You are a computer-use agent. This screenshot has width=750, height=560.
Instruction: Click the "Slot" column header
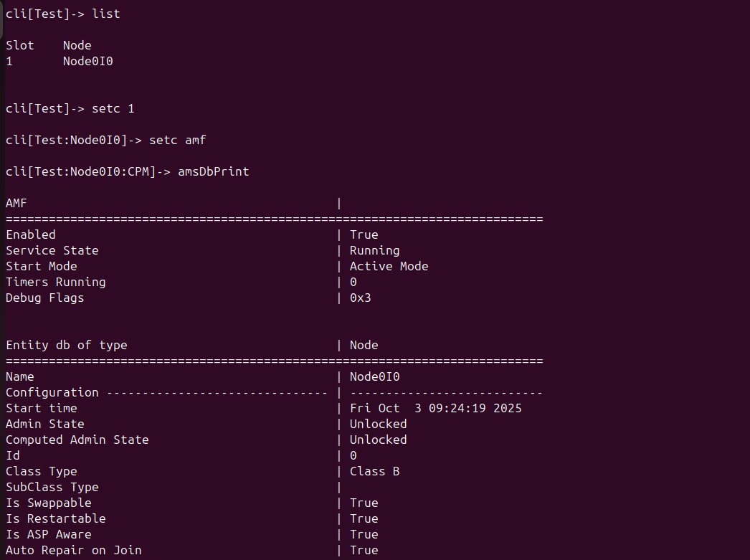[x=19, y=45]
